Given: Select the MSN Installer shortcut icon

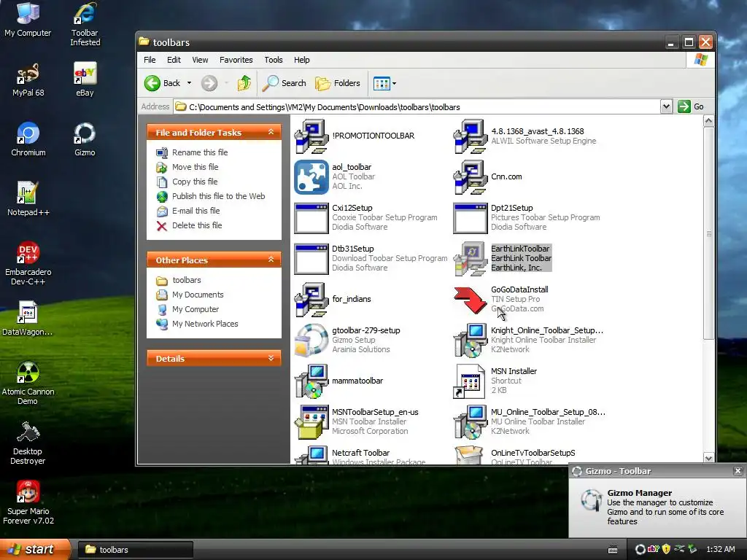Looking at the screenshot, I should click(x=471, y=381).
